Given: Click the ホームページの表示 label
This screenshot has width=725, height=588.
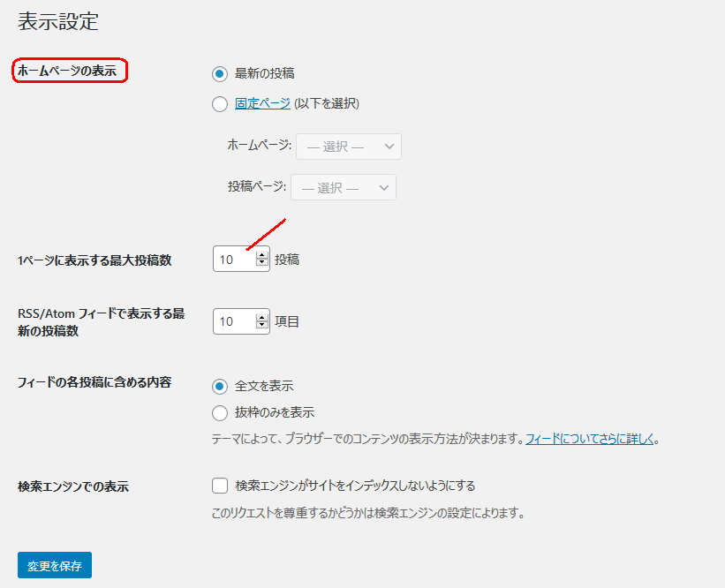Looking at the screenshot, I should tap(67, 71).
